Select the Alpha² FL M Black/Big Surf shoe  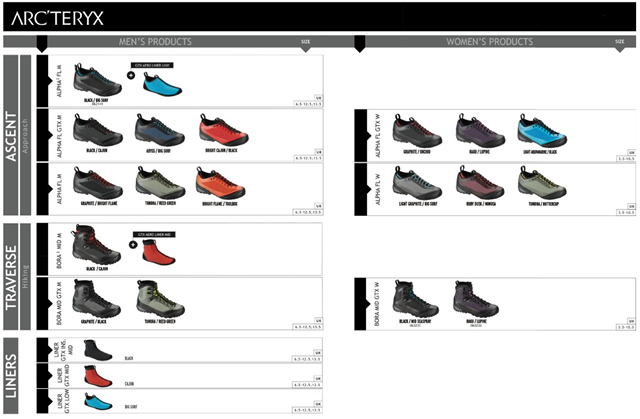[x=97, y=80]
